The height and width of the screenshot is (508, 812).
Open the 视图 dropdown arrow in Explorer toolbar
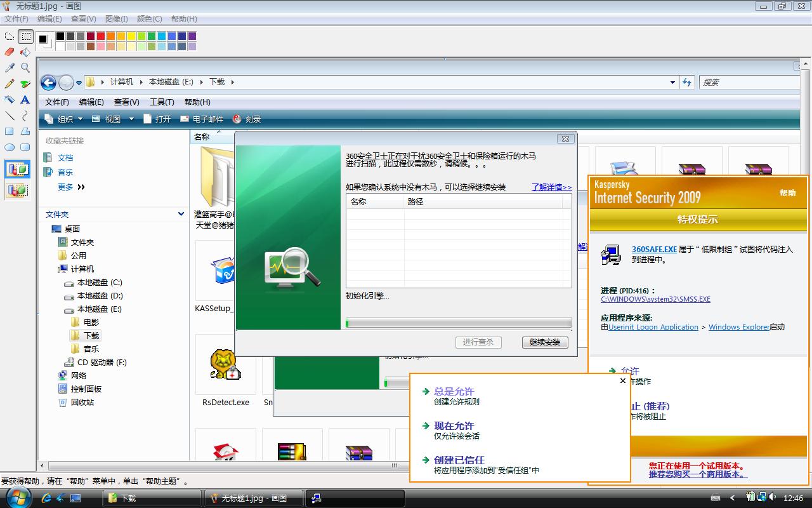[131, 119]
